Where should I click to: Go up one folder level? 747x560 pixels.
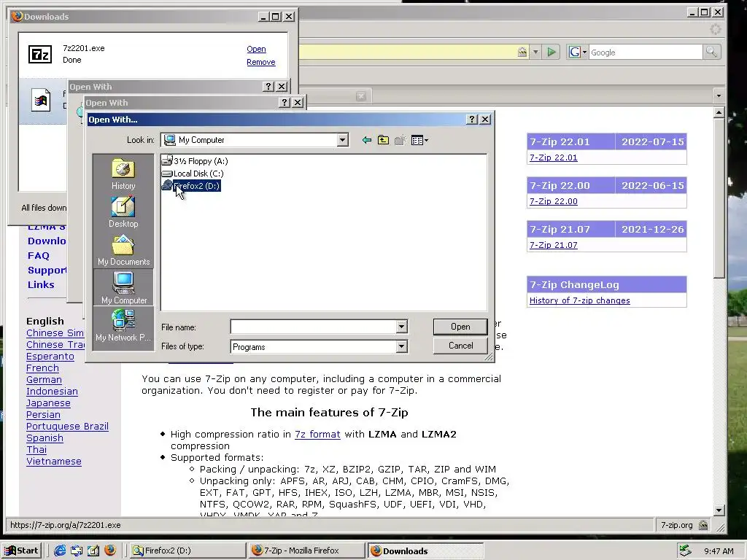(383, 140)
